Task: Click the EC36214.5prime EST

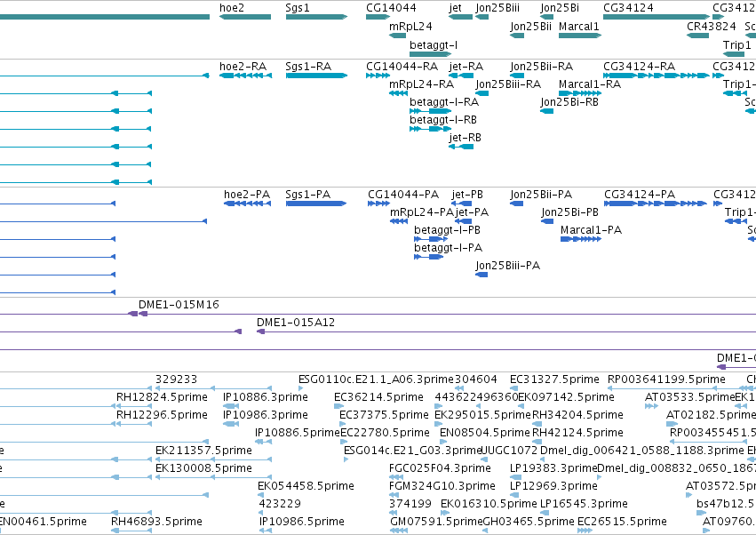Action: click(x=338, y=406)
